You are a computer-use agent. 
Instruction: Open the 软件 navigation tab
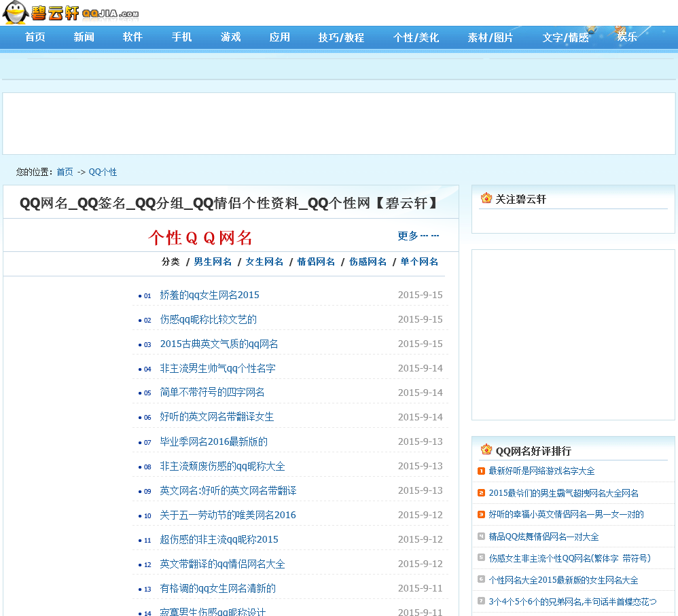pyautogui.click(x=132, y=37)
